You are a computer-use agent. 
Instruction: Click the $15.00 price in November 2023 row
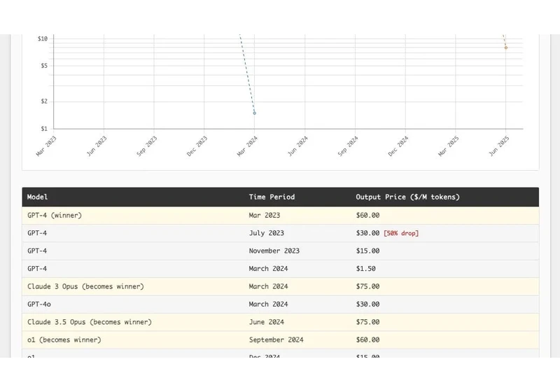367,251
